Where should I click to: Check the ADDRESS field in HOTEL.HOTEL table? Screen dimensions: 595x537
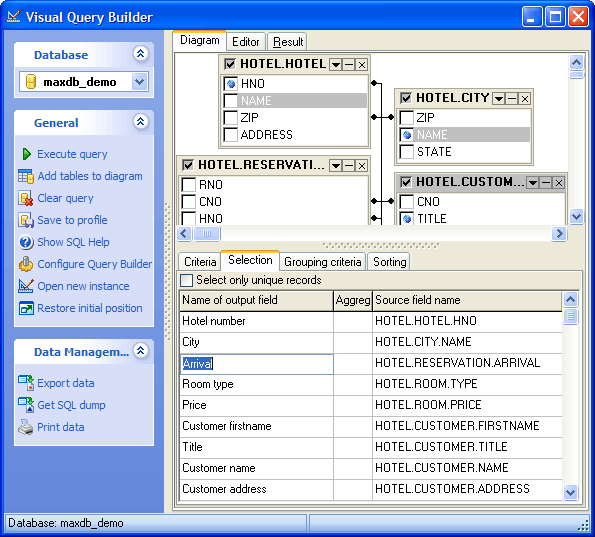(x=231, y=135)
